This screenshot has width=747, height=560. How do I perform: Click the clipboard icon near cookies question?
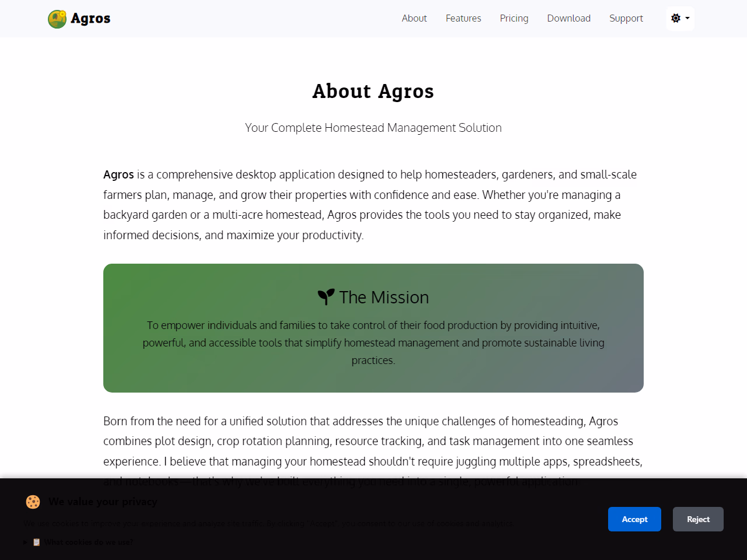[x=37, y=542]
